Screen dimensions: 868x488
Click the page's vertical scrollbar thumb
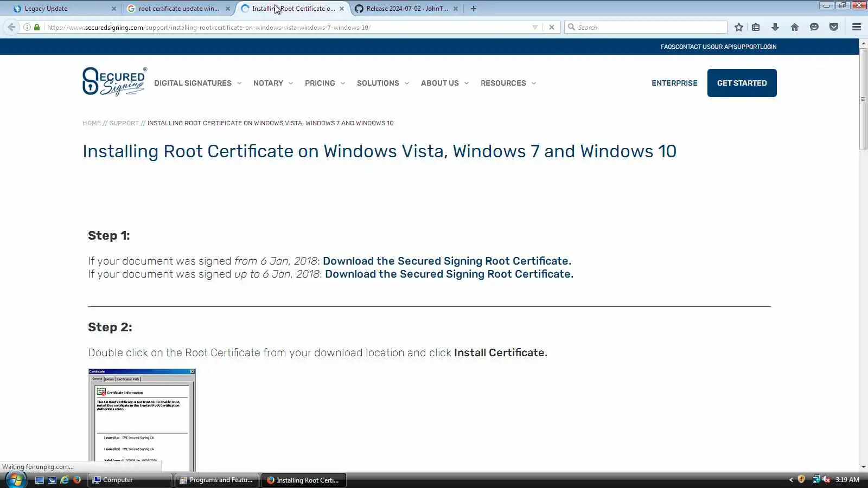[863, 100]
